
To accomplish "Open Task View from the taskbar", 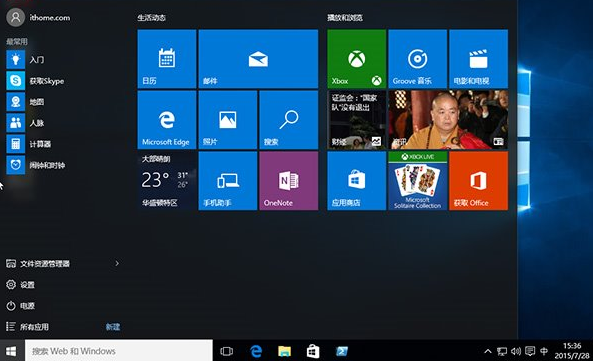I will click(227, 352).
